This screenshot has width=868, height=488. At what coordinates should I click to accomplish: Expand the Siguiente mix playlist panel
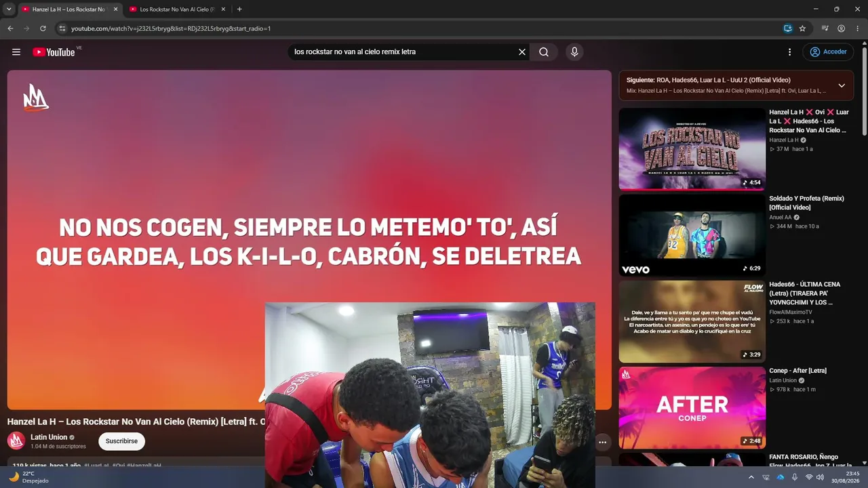click(842, 85)
